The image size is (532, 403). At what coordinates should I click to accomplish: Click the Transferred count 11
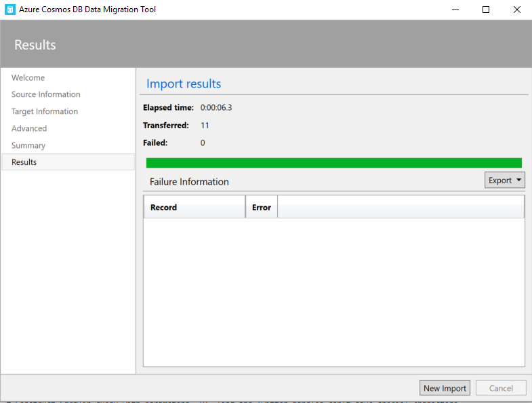tap(205, 126)
